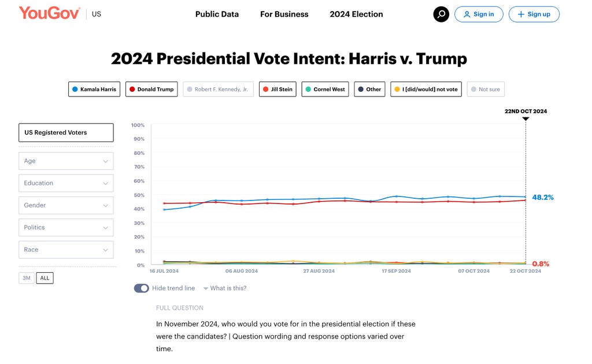Click the US Registered Voters filter

pyautogui.click(x=66, y=132)
